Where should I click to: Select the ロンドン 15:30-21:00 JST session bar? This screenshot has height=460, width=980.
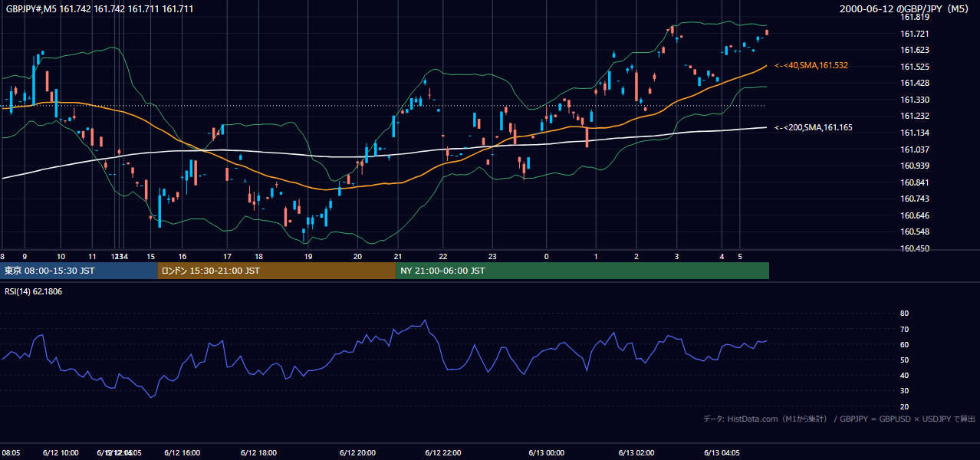point(276,271)
